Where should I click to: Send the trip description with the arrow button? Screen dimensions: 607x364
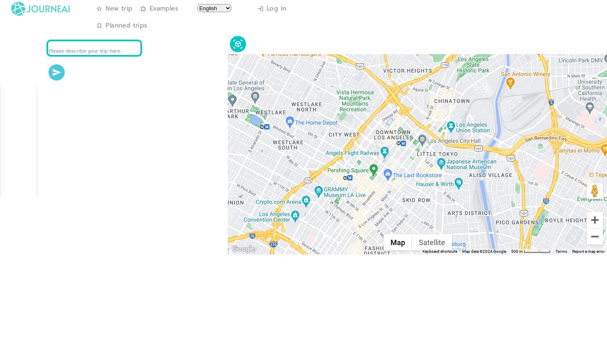[57, 72]
